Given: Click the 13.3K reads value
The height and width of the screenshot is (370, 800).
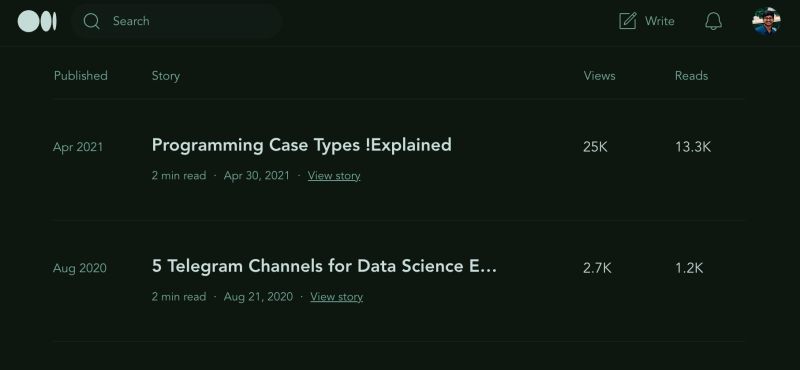Looking at the screenshot, I should click(693, 147).
